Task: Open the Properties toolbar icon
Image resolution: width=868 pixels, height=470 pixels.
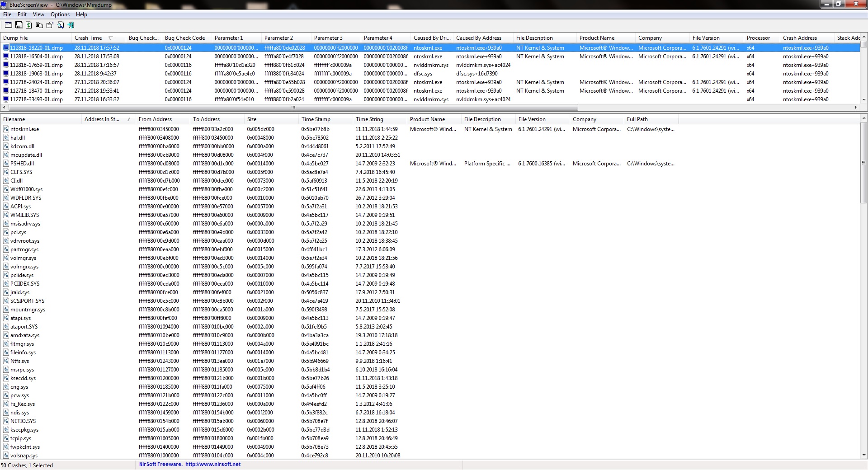Action: 50,25
